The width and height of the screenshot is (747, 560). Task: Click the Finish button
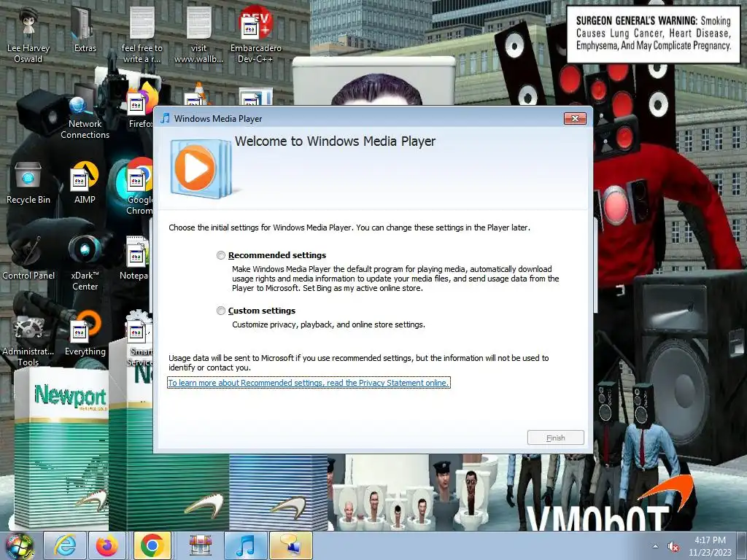tap(555, 437)
